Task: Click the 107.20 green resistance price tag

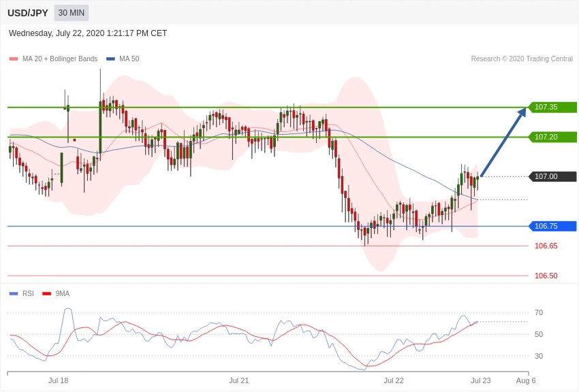Action: tap(552, 137)
